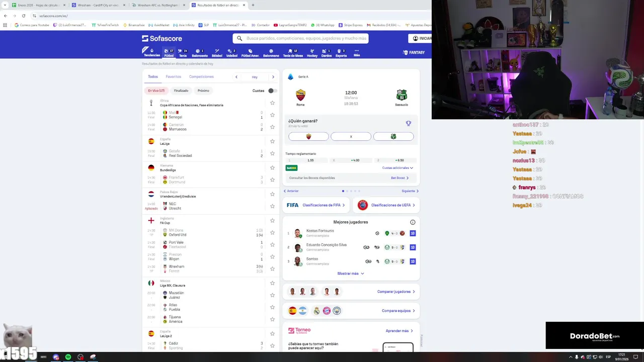
Task: Expand Cuotas adicionales dropdown
Action: pyautogui.click(x=397, y=168)
